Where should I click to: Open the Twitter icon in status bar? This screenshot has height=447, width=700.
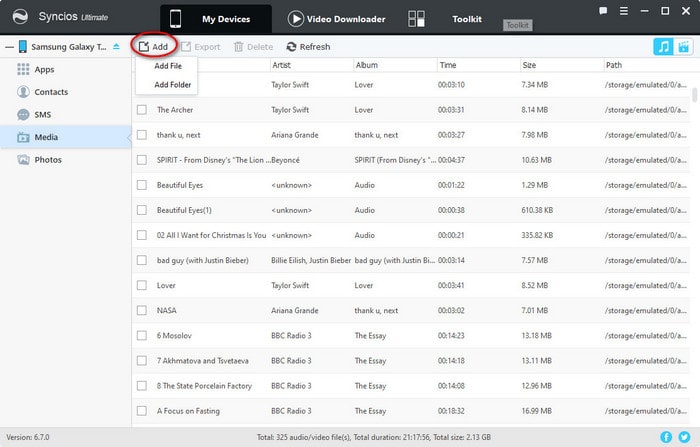tap(684, 437)
